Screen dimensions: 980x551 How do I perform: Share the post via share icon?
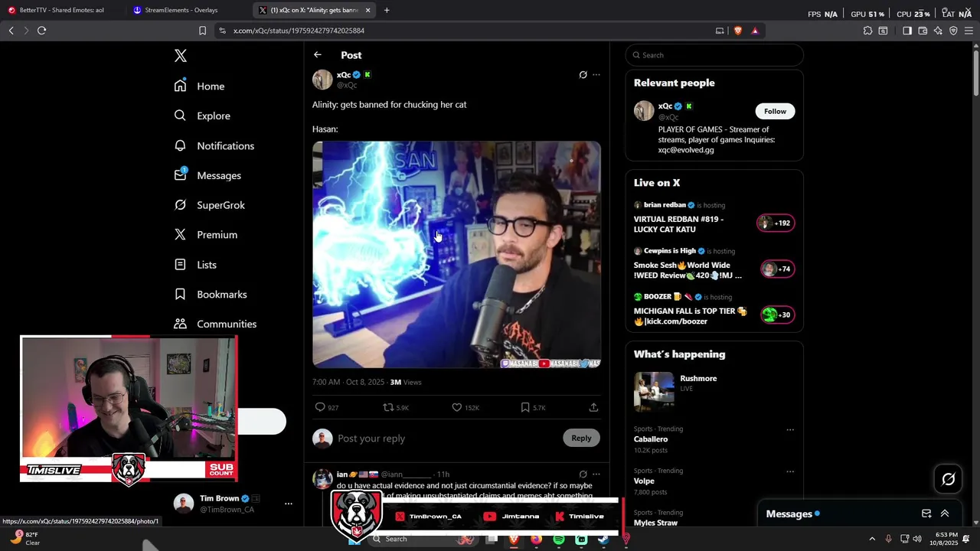[x=593, y=407]
